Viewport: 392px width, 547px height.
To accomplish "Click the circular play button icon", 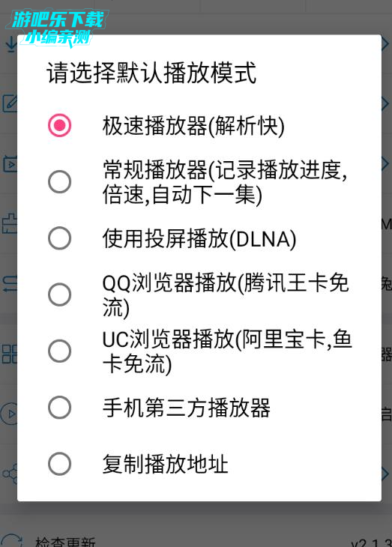I will click(9, 414).
